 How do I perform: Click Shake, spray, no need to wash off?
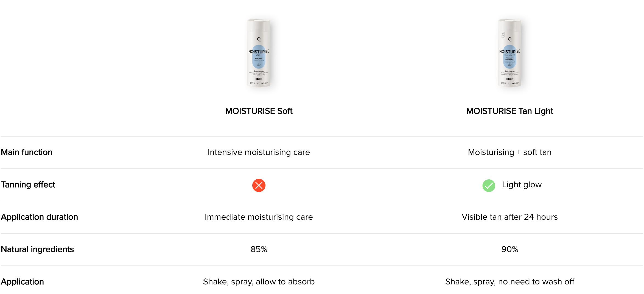pos(509,282)
